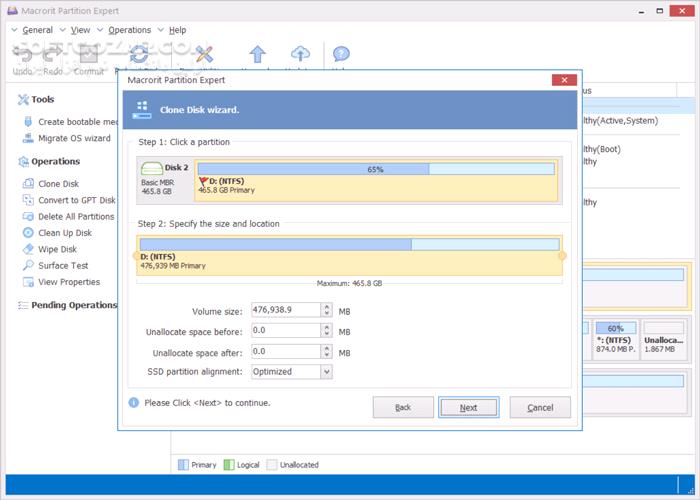Click the Convert to GPT Disk icon

coord(28,200)
